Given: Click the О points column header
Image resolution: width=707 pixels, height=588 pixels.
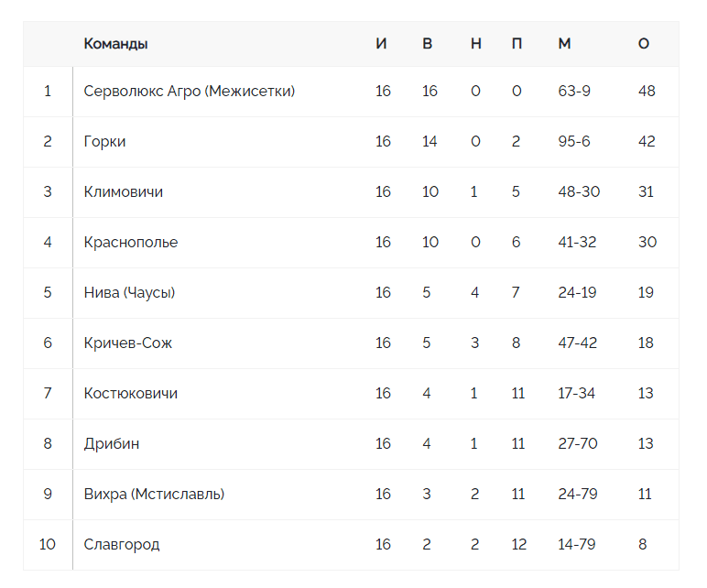Looking at the screenshot, I should pos(644,44).
